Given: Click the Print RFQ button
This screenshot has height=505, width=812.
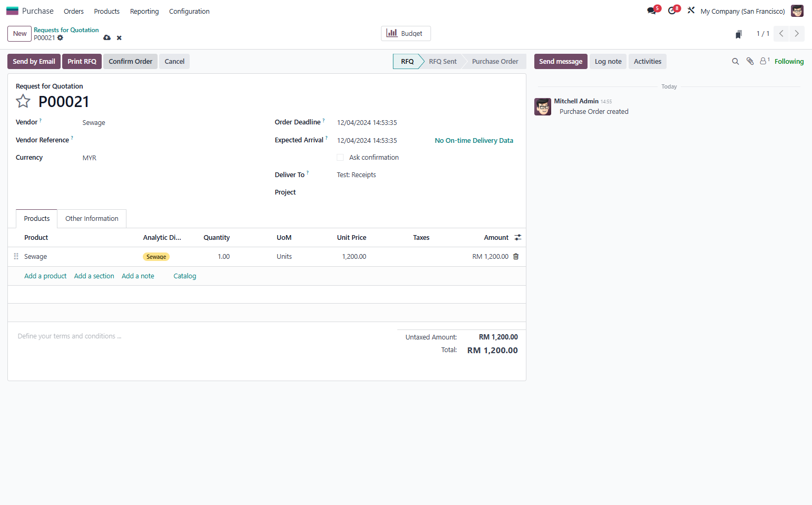Looking at the screenshot, I should (82, 62).
